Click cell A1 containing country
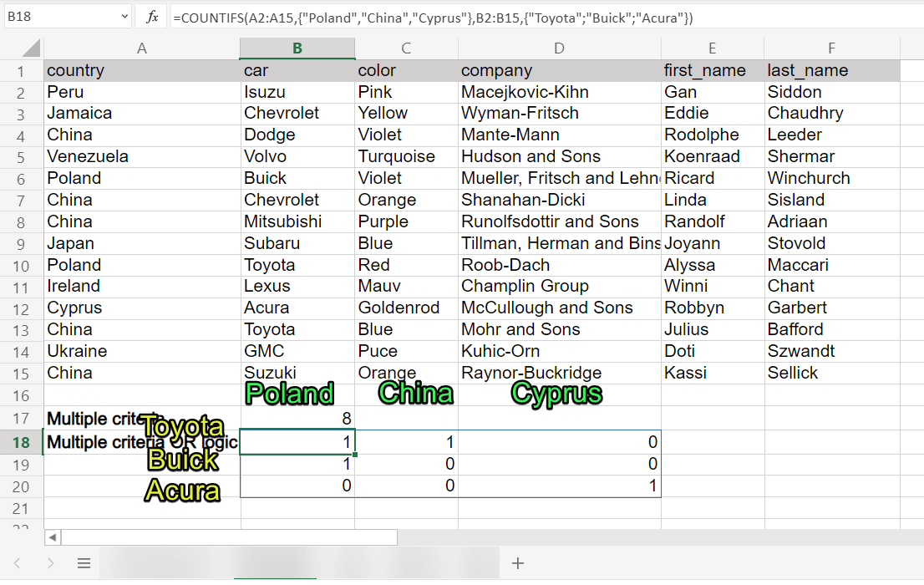 point(142,70)
